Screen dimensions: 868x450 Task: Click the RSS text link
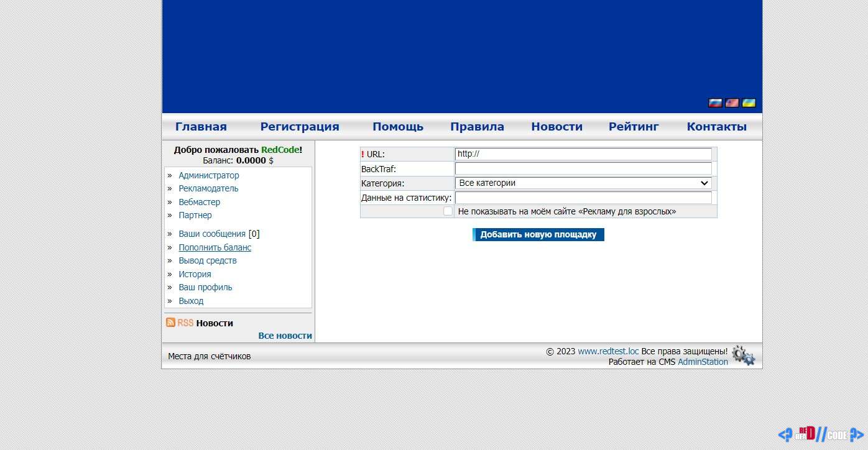click(185, 323)
